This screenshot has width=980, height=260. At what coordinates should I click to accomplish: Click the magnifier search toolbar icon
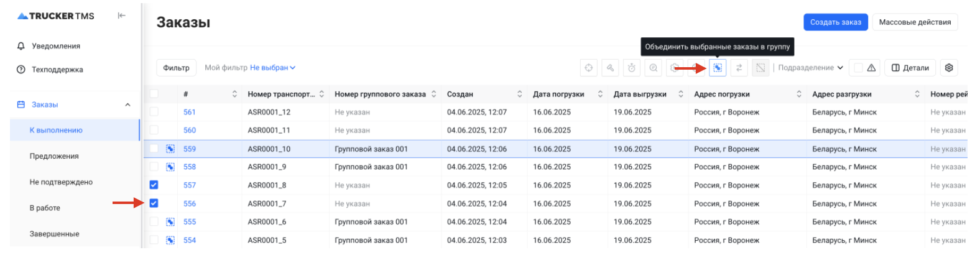[653, 68]
